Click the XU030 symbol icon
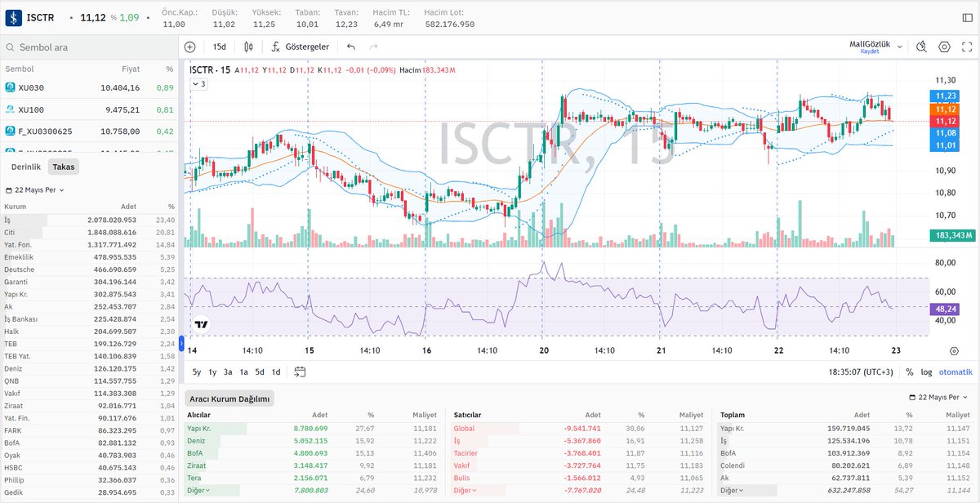 (x=11, y=87)
